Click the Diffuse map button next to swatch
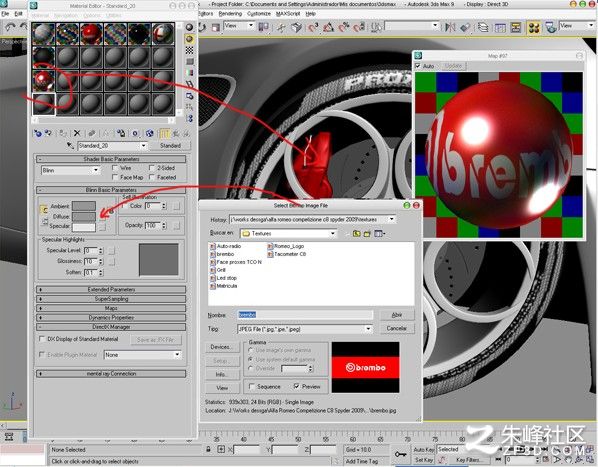Image resolution: width=598 pixels, height=467 pixels. 102,217
